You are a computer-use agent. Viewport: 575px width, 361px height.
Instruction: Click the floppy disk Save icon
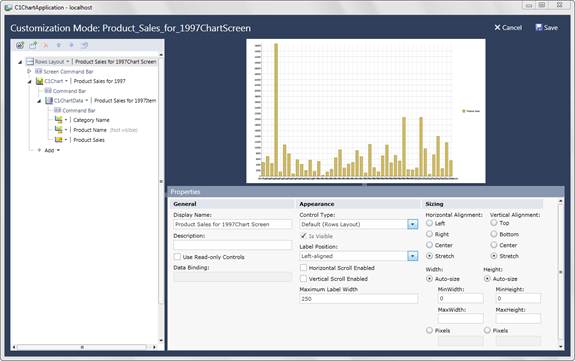point(539,28)
